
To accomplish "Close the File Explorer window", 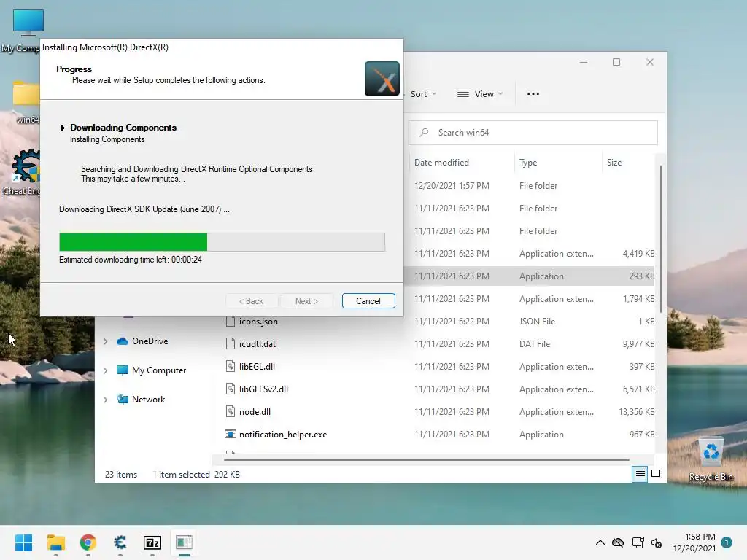I will click(x=650, y=63).
